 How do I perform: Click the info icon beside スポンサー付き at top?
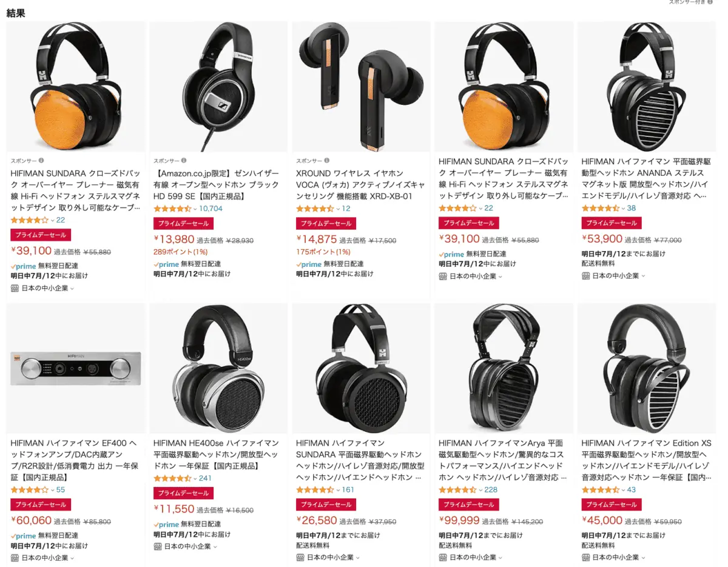point(710,2)
